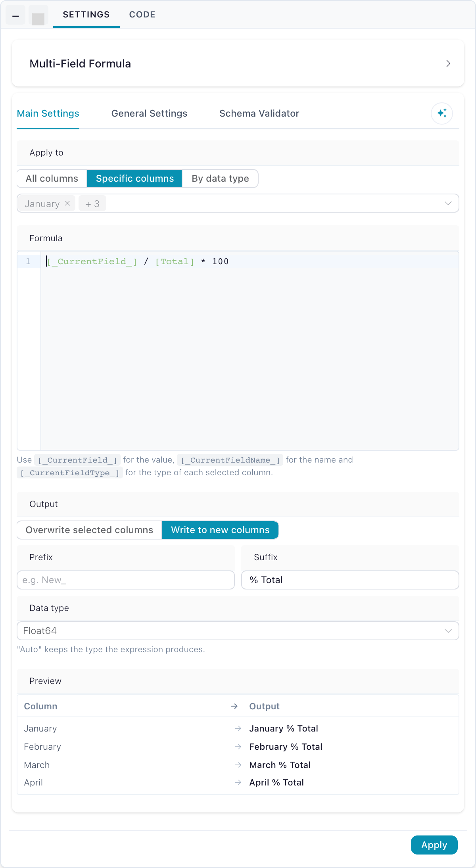Image resolution: width=476 pixels, height=868 pixels.
Task: Open the Float64 data type dropdown
Action: [x=238, y=631]
